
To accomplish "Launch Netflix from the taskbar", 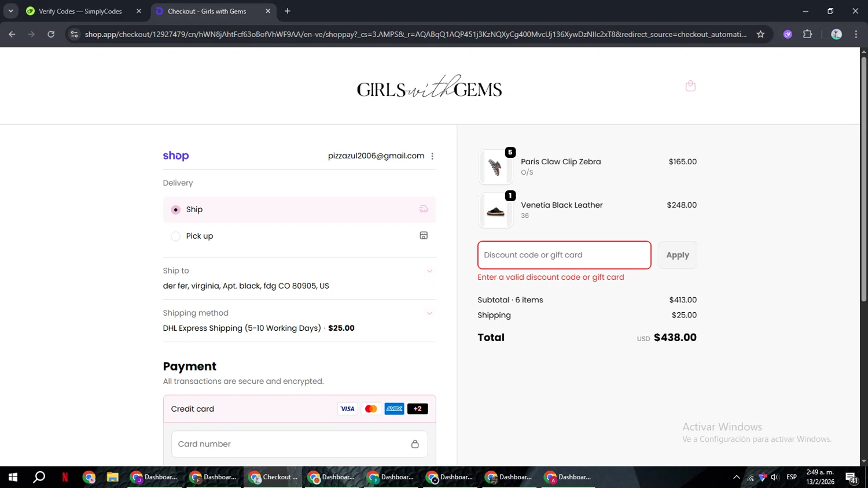I will tap(65, 477).
